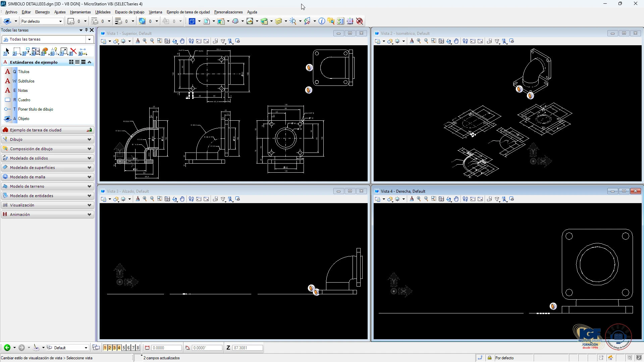This screenshot has width=644, height=362.
Task: Open the Espacio de trabajo menu
Action: pyautogui.click(x=129, y=12)
